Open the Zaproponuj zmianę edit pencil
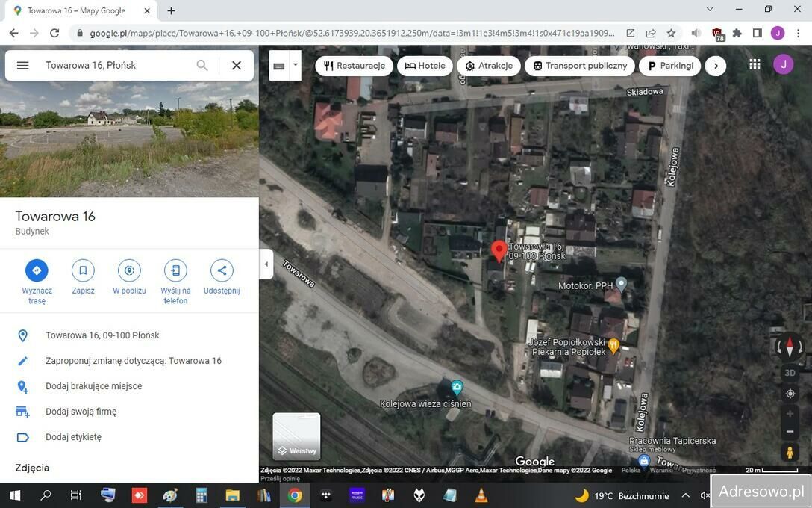Viewport: 812px width, 508px height. tap(23, 360)
